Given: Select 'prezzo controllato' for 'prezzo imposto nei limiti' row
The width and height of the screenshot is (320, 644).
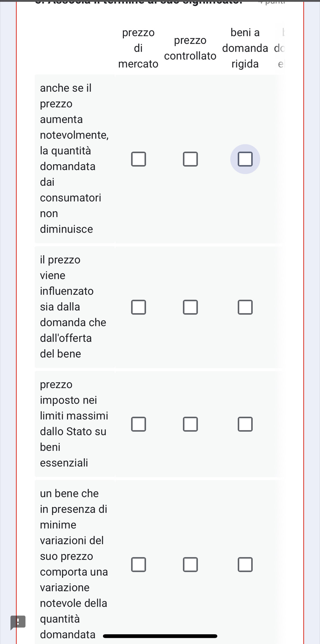Looking at the screenshot, I should 190,424.
